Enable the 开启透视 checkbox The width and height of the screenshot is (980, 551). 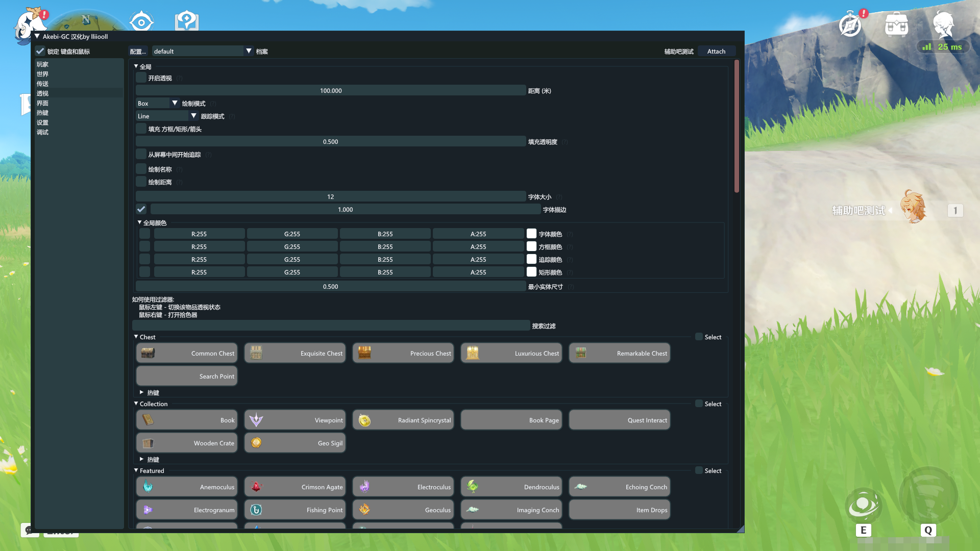tap(141, 78)
